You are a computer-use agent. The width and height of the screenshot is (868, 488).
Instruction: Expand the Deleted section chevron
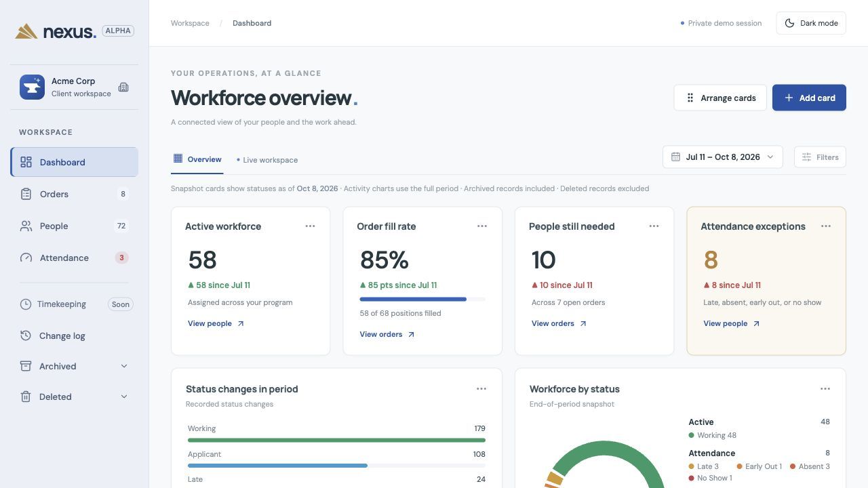click(x=124, y=396)
